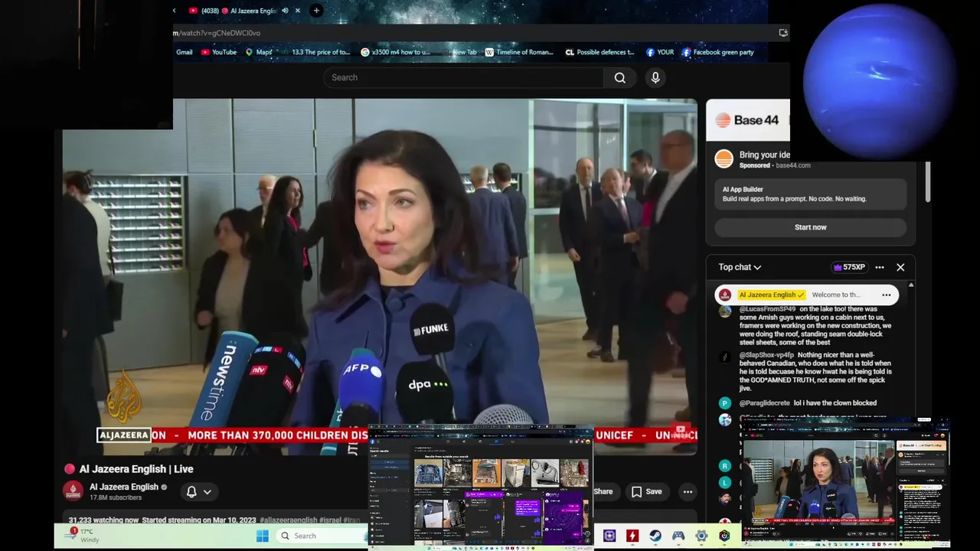
Task: Click the tab list back arrow
Action: (175, 11)
